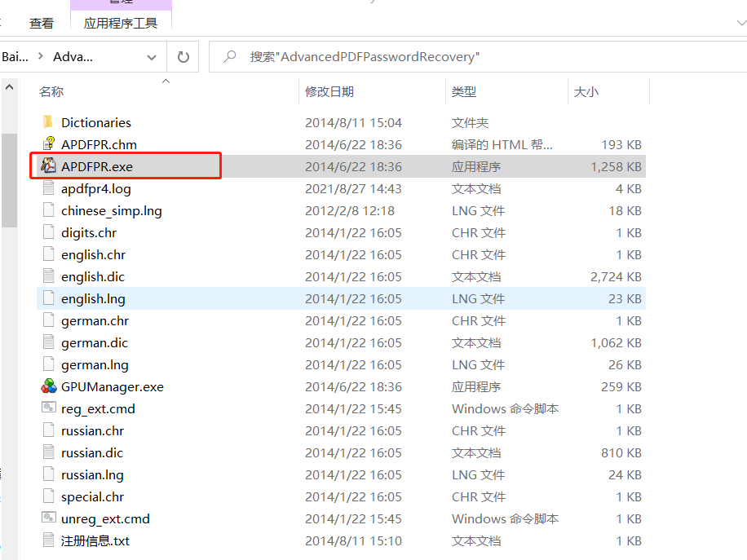747x560 pixels.
Task: Open the address bar history dropdown
Action: [x=151, y=57]
